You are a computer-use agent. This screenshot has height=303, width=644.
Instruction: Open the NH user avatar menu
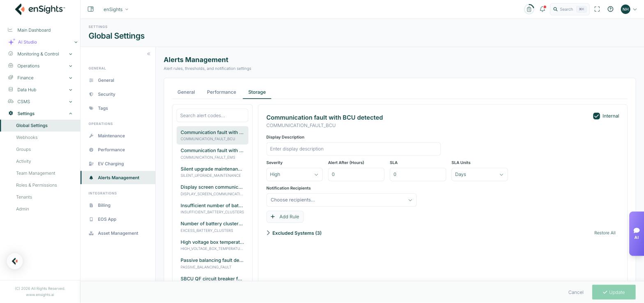629,9
